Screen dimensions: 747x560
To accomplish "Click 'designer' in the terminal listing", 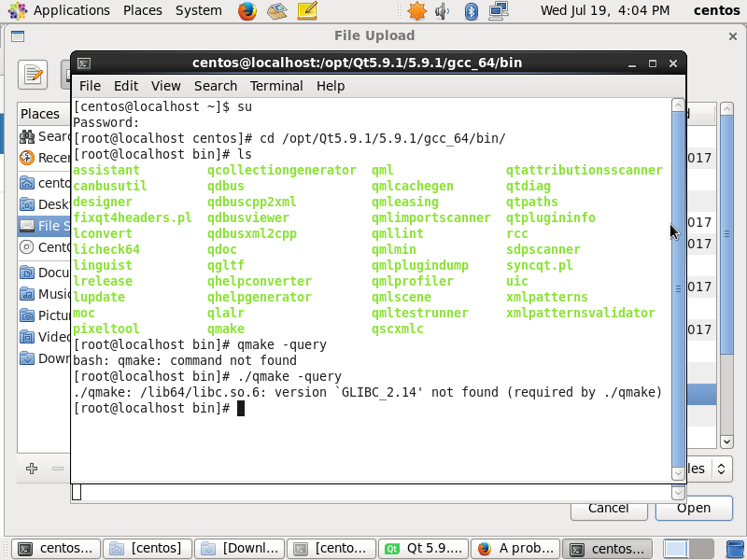I will click(x=103, y=202).
